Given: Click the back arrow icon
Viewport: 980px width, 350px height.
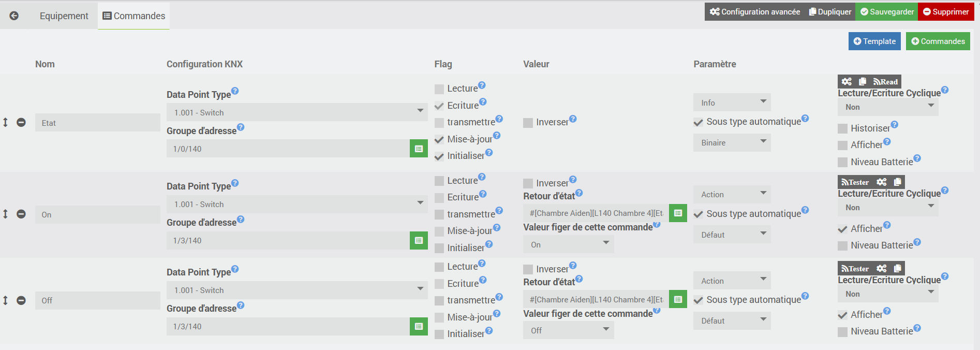Looking at the screenshot, I should coord(14,16).
